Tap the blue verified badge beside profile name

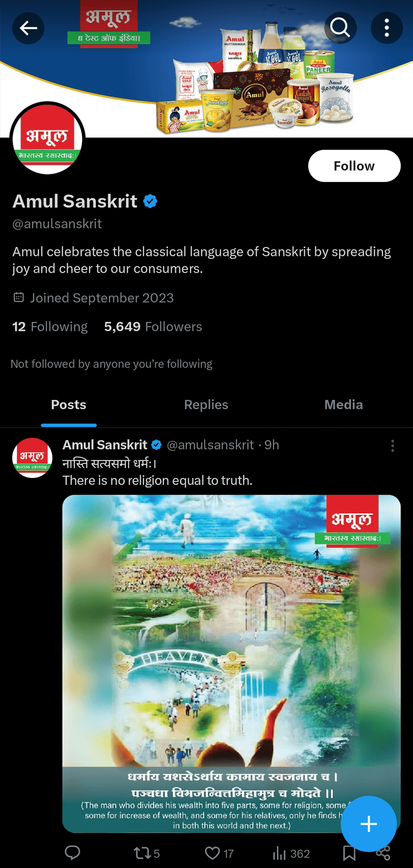click(150, 202)
